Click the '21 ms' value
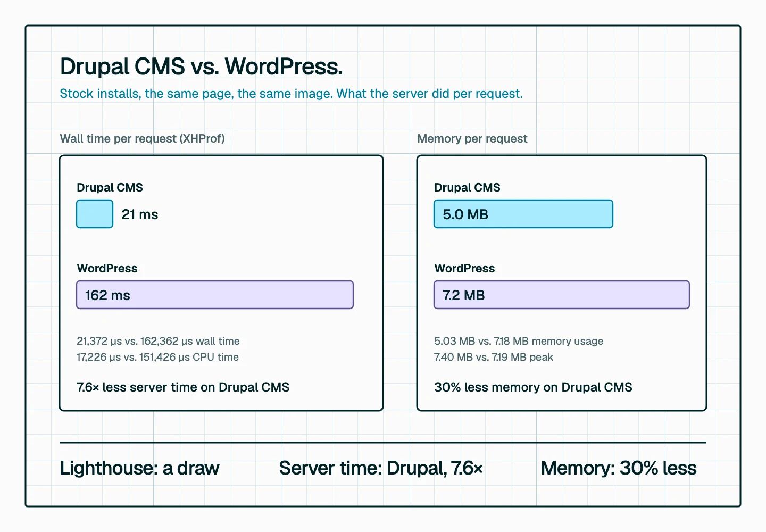 click(x=139, y=214)
